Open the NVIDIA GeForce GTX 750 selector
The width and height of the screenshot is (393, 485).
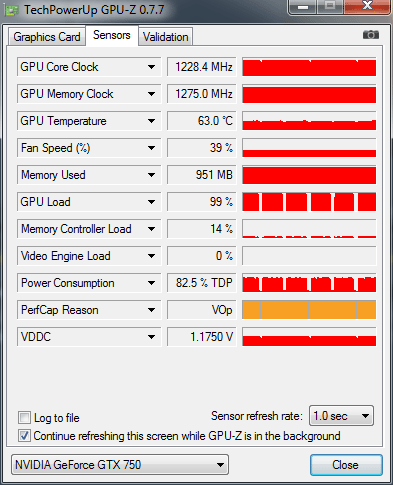tap(120, 464)
